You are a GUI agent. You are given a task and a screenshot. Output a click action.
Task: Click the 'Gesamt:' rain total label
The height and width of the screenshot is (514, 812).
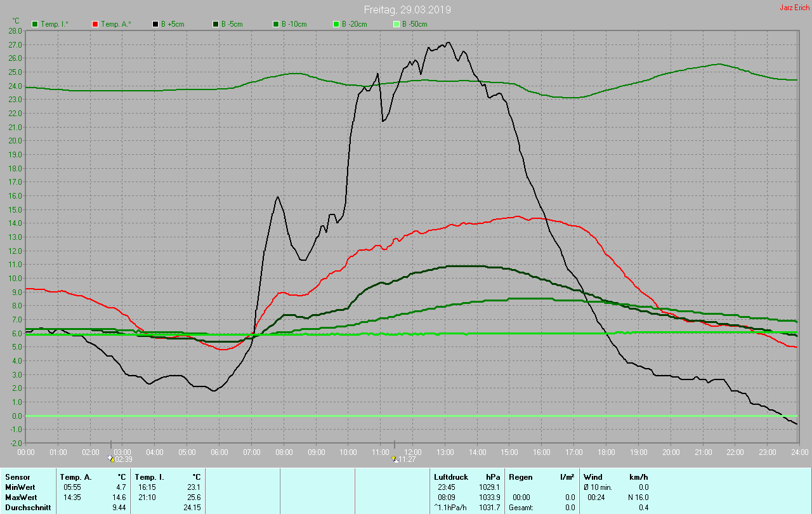pyautogui.click(x=521, y=507)
